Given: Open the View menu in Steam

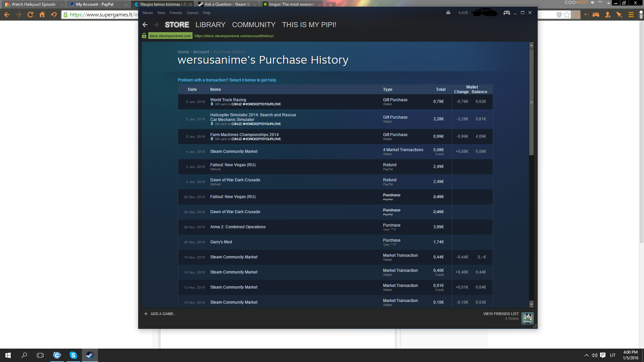Looking at the screenshot, I should pyautogui.click(x=161, y=13).
